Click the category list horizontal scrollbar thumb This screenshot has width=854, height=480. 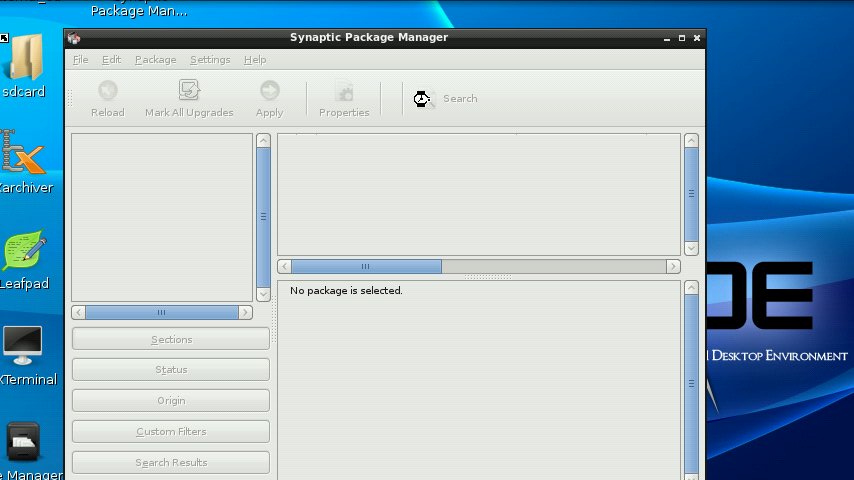162,313
